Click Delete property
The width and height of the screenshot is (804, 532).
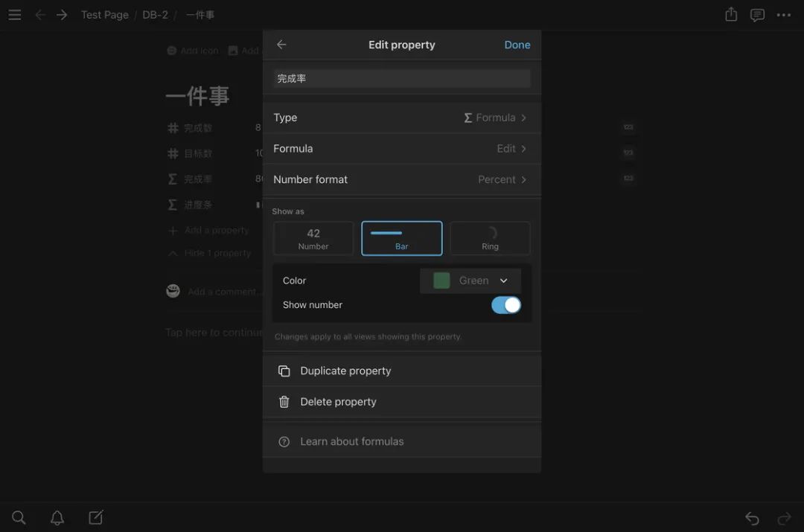click(x=402, y=402)
